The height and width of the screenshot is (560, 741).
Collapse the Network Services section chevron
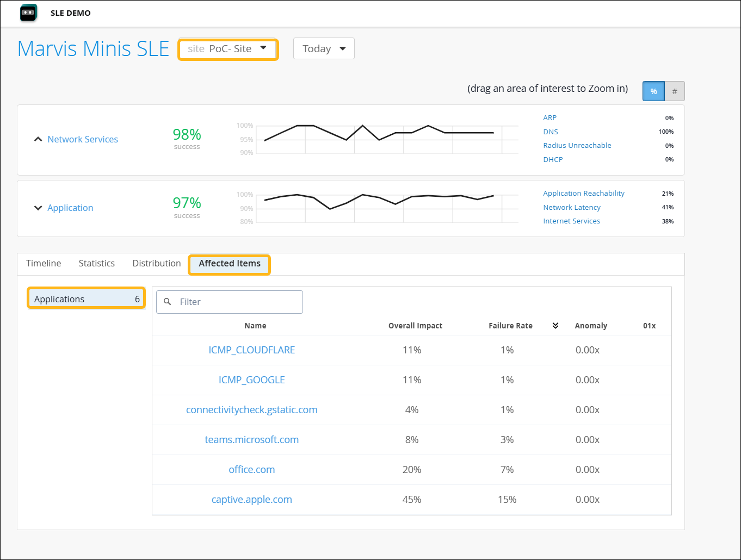click(x=38, y=139)
